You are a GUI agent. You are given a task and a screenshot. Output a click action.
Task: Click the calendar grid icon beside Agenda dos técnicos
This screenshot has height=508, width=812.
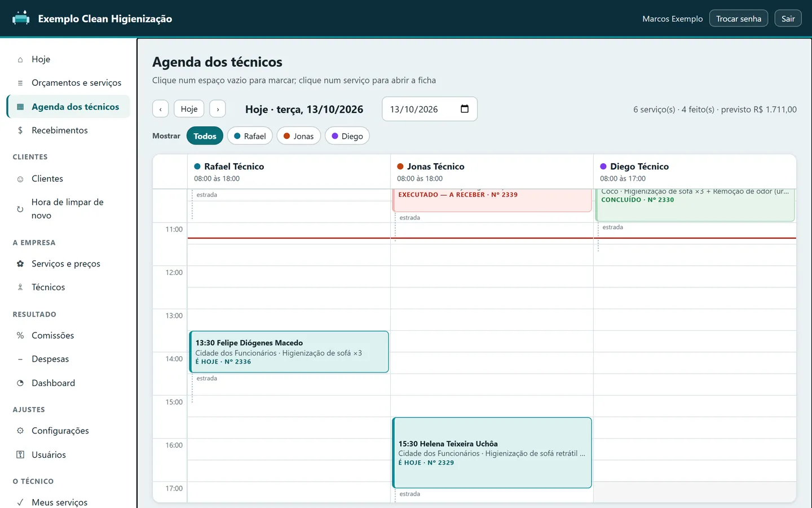pyautogui.click(x=20, y=107)
